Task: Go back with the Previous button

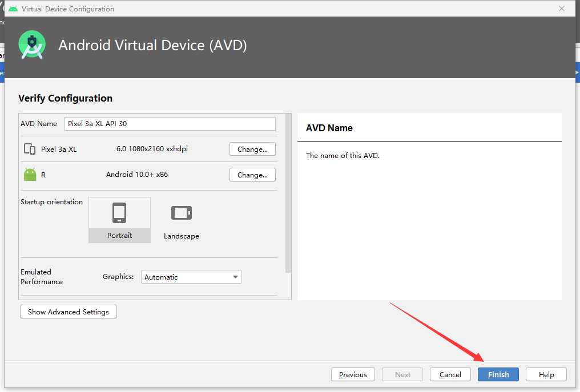Action: tap(353, 374)
